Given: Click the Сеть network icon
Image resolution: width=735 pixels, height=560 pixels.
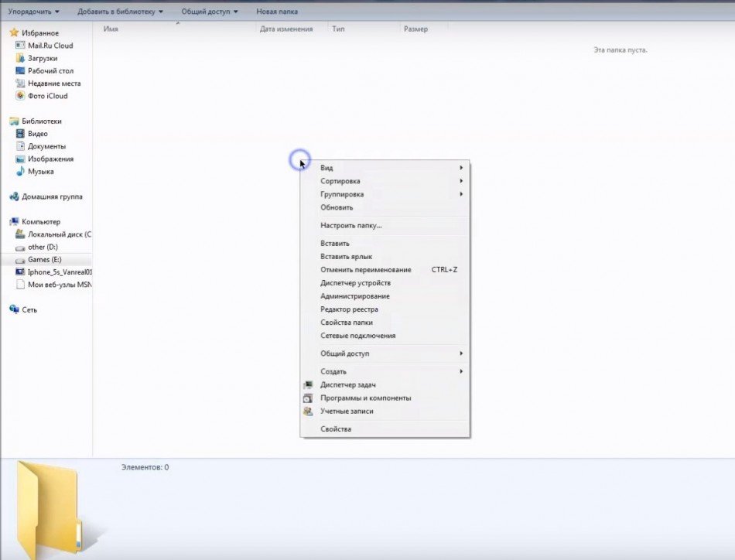Looking at the screenshot, I should 14,309.
